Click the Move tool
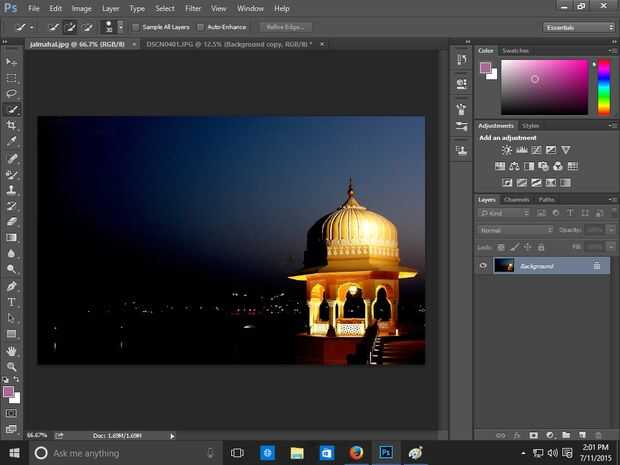The width and height of the screenshot is (620, 465). click(x=12, y=61)
